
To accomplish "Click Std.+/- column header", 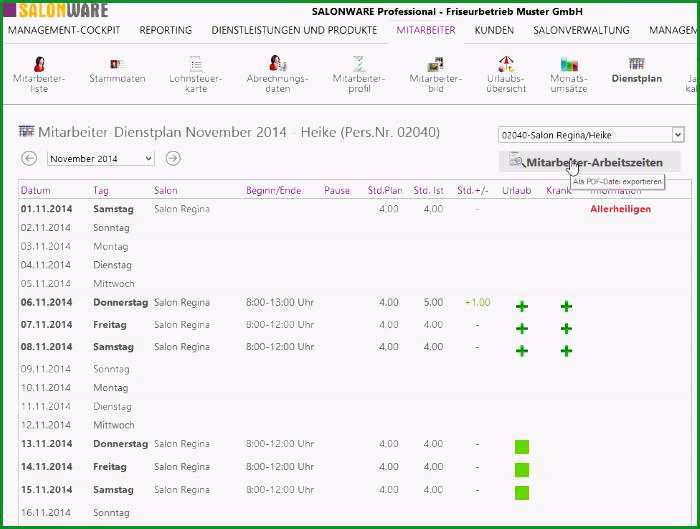I will pyautogui.click(x=473, y=191).
